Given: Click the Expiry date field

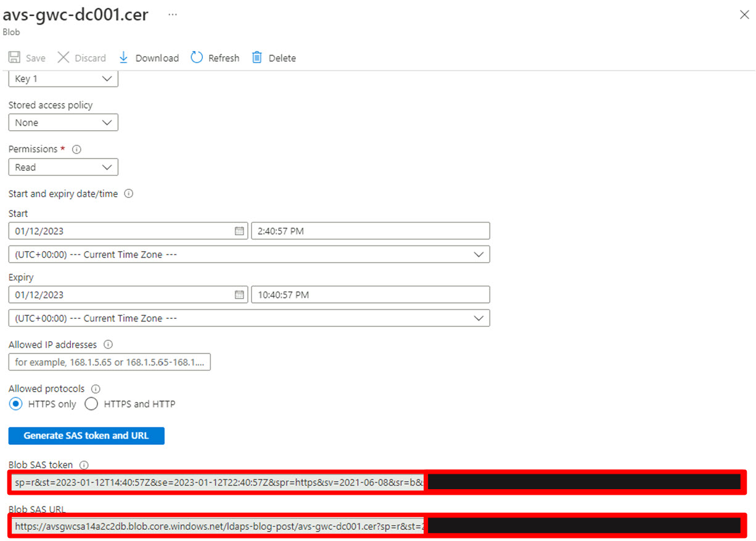Looking at the screenshot, I should [x=128, y=295].
